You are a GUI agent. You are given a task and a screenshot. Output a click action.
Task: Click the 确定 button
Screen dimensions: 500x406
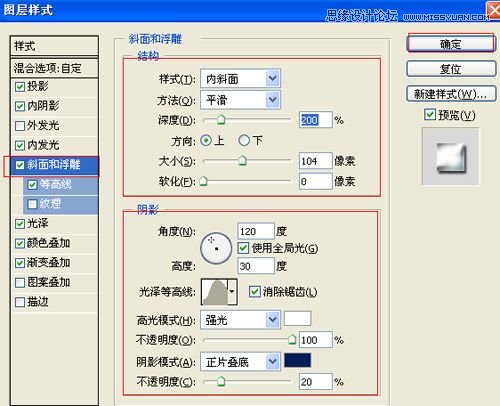tap(451, 43)
